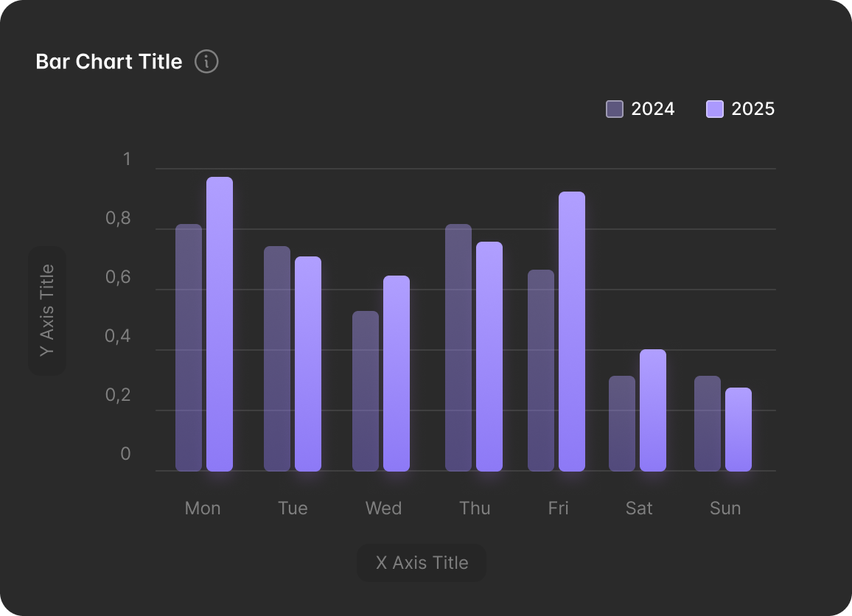This screenshot has width=852, height=616.
Task: Click the info icon beside Bar Chart Title
Action: (206, 61)
